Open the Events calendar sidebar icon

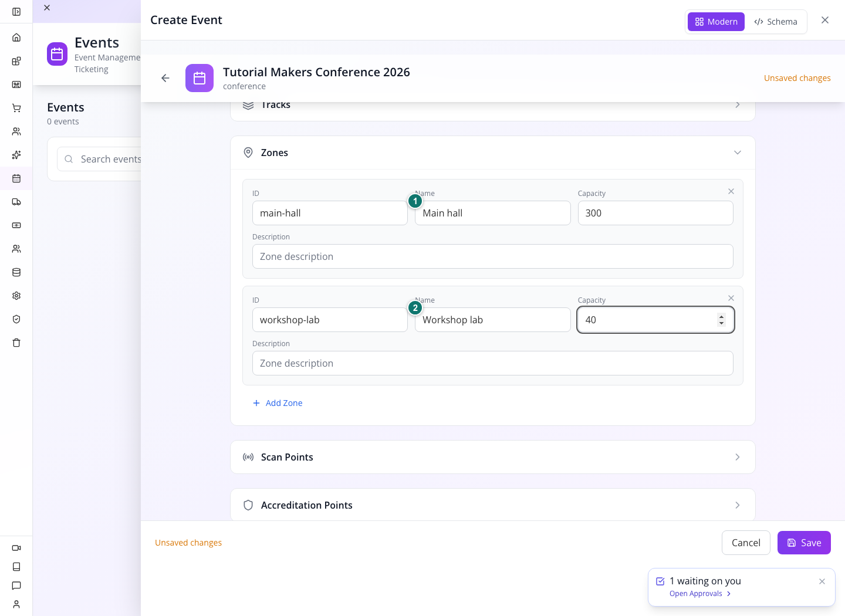point(16,178)
